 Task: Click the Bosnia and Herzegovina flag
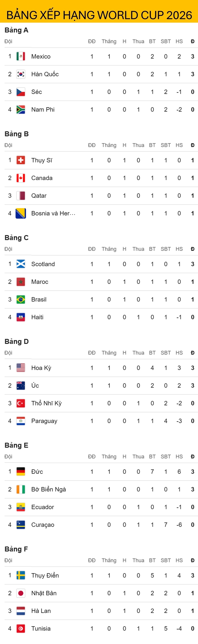21,213
